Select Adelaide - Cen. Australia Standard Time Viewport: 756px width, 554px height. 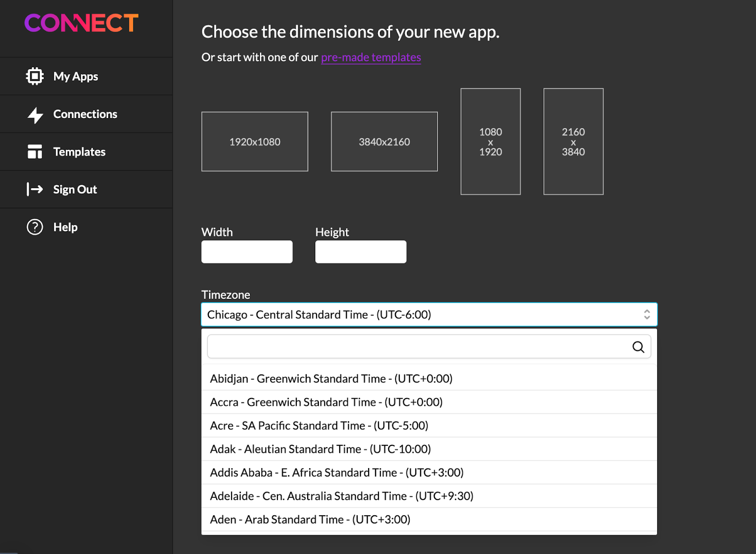tap(429, 496)
